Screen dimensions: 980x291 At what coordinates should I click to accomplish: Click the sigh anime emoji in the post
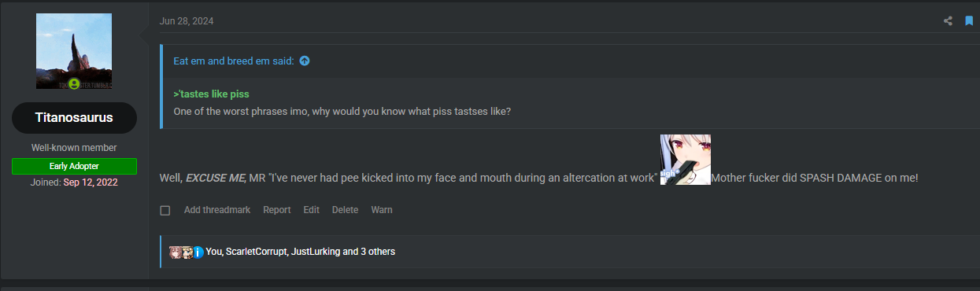pyautogui.click(x=685, y=160)
